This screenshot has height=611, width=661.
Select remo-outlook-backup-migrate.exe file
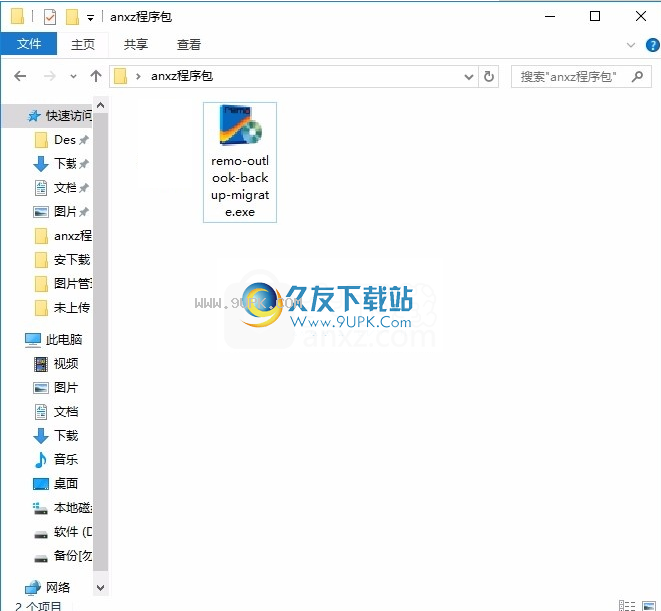(x=240, y=162)
